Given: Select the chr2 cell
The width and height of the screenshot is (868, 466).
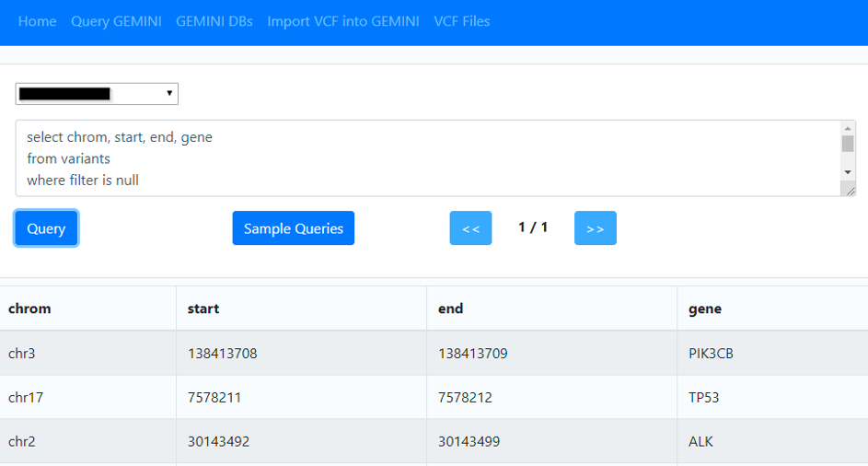Looking at the screenshot, I should click(88, 441).
